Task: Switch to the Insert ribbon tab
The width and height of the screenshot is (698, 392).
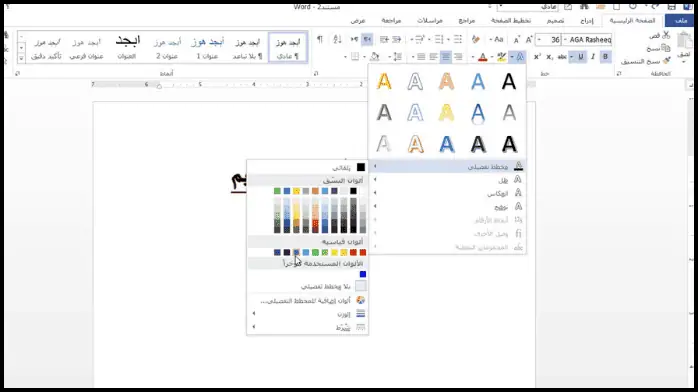Action: coord(587,21)
